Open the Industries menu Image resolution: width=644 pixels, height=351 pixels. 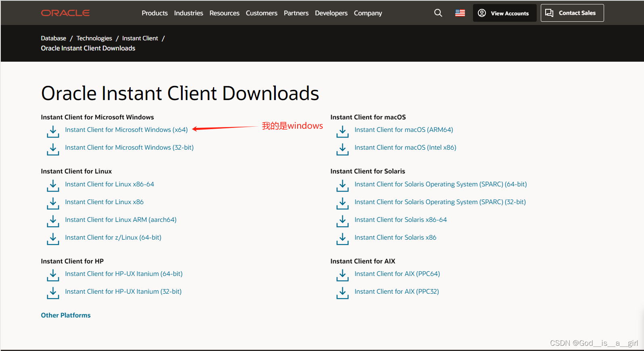pos(188,13)
